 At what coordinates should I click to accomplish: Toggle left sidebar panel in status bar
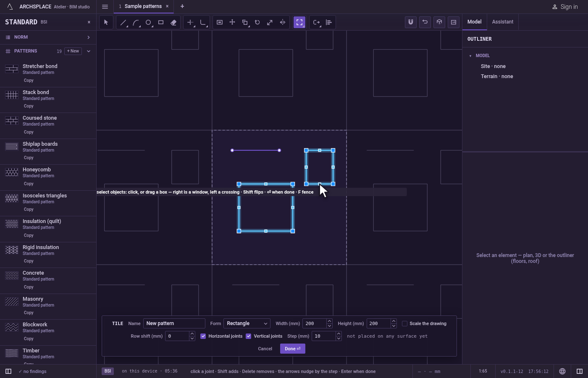[8, 371]
